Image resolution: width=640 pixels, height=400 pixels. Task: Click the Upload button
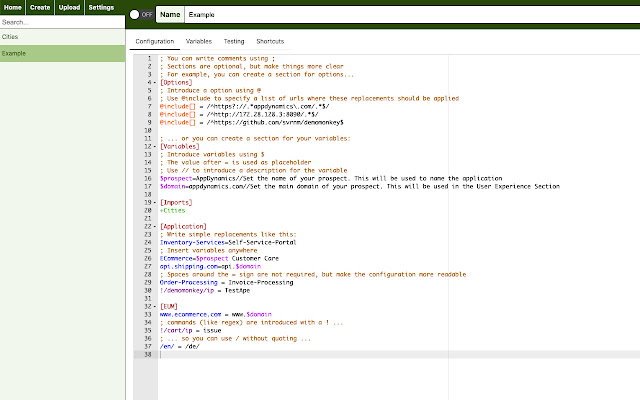click(x=70, y=7)
